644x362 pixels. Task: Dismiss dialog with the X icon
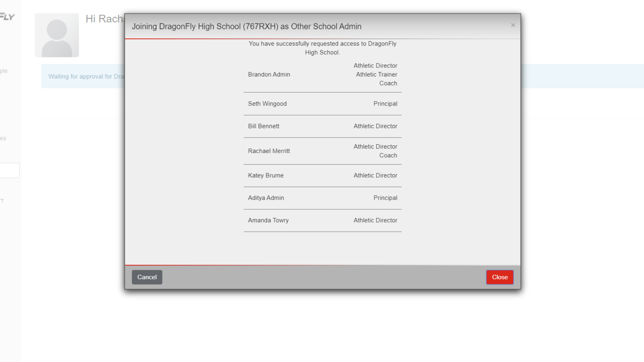click(x=513, y=25)
